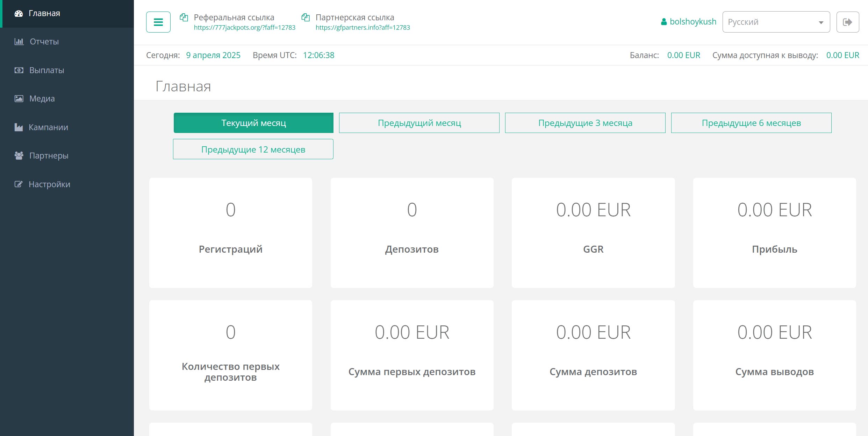Click the Campaigns chart icon
This screenshot has height=436, width=868.
19,127
